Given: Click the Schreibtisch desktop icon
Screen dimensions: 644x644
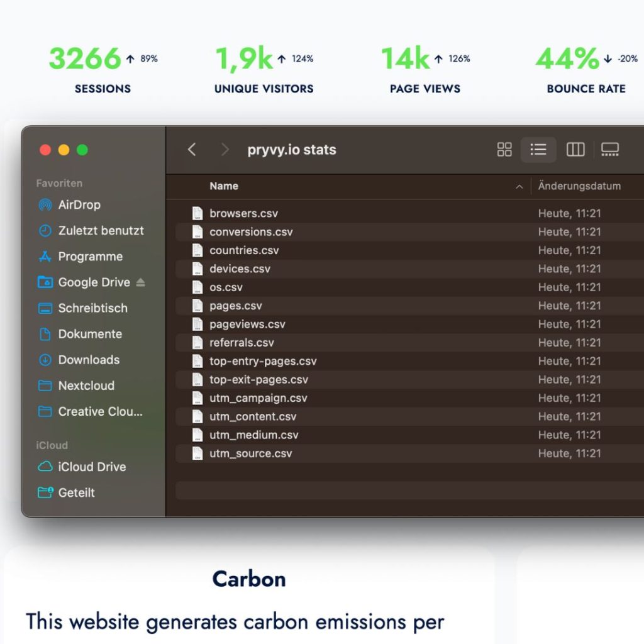Looking at the screenshot, I should click(x=45, y=308).
